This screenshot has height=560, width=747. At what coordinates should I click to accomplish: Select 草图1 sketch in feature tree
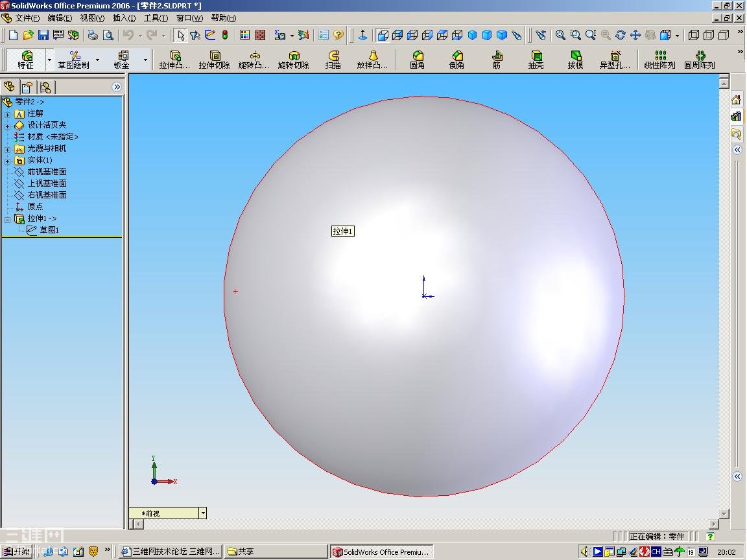point(49,230)
